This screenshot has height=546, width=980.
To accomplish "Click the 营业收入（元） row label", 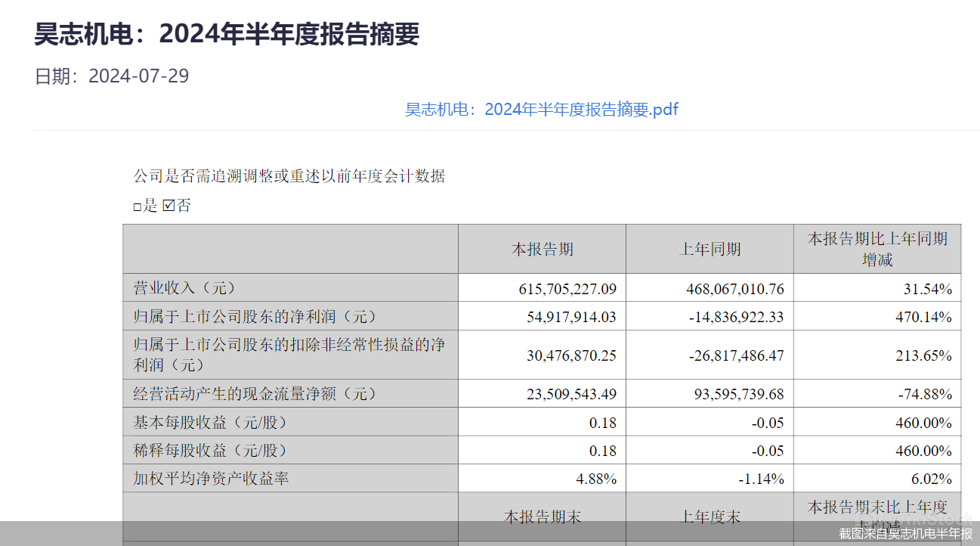I will [185, 288].
